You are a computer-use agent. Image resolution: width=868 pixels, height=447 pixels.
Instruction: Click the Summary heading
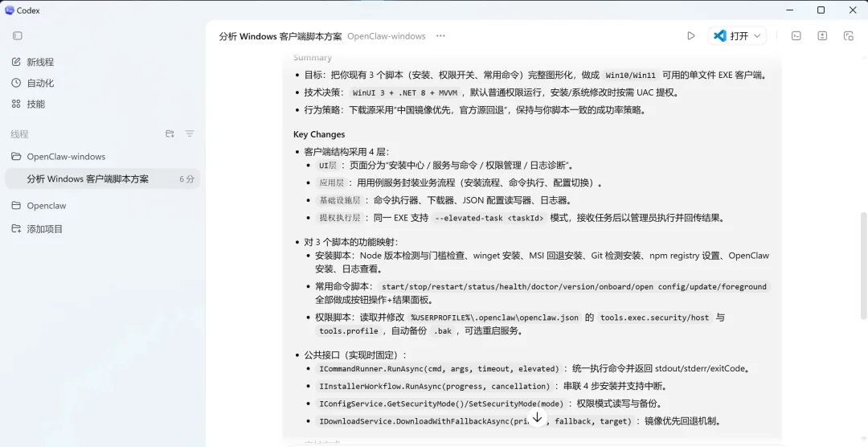click(312, 58)
